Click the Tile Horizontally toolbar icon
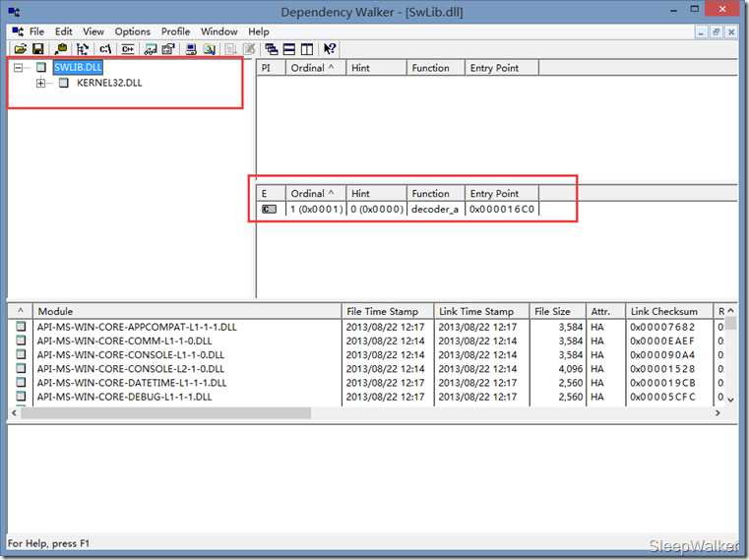The height and width of the screenshot is (560, 749). pyautogui.click(x=289, y=49)
